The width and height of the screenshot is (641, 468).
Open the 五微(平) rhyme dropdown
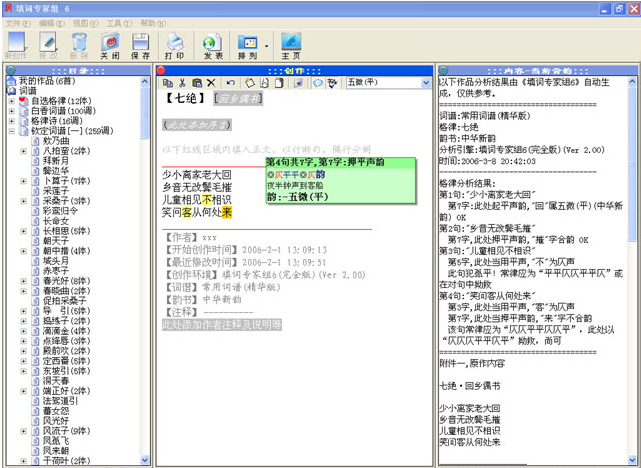point(426,83)
